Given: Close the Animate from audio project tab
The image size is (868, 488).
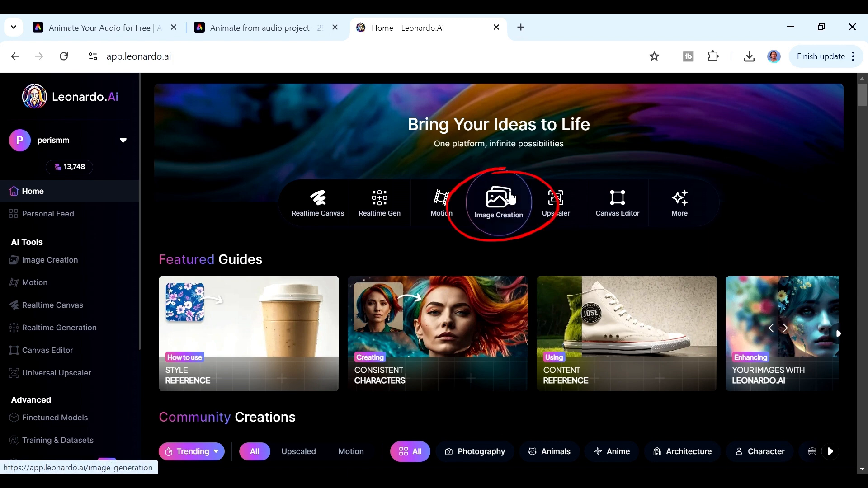Looking at the screenshot, I should (335, 28).
